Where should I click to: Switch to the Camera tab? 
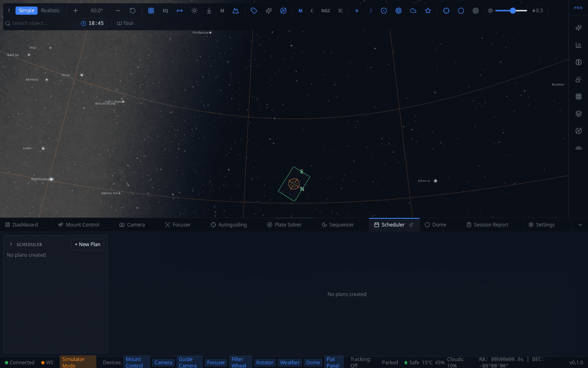point(132,225)
